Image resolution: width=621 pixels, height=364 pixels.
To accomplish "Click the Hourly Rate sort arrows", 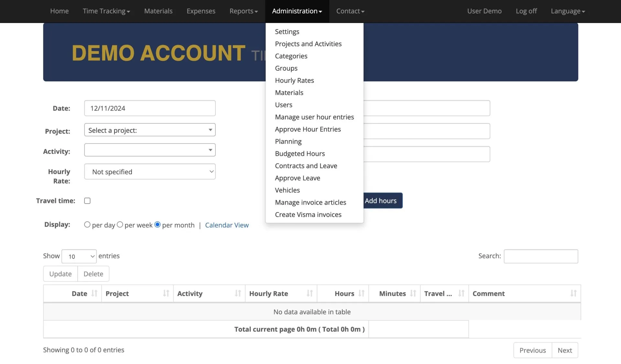I will tap(310, 293).
